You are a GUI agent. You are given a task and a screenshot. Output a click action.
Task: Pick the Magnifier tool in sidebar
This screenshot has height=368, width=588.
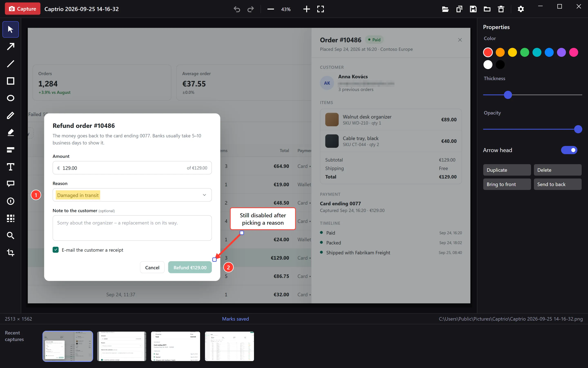point(10,236)
